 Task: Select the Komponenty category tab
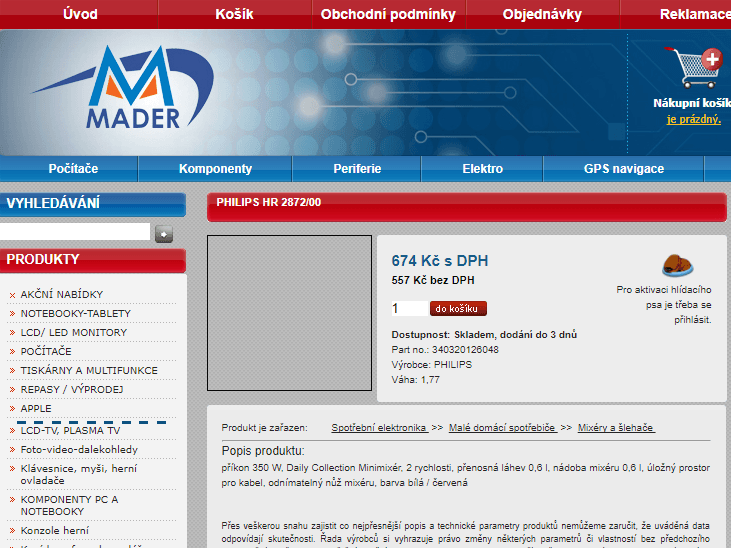tap(215, 168)
